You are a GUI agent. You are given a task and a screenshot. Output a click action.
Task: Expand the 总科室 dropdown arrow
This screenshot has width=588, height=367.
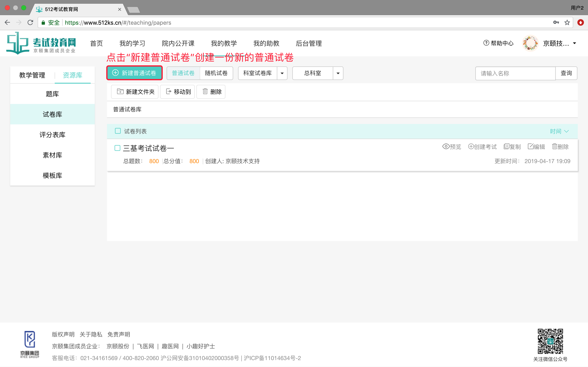338,73
